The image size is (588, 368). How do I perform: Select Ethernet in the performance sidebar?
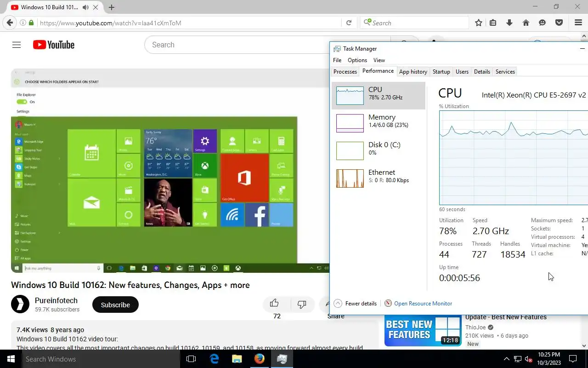[x=379, y=178]
